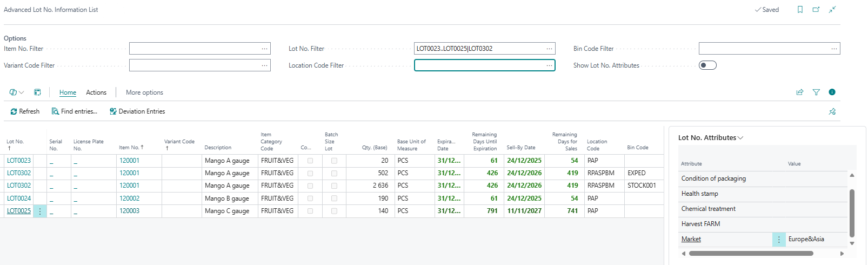Open page in new window icon

(x=816, y=10)
